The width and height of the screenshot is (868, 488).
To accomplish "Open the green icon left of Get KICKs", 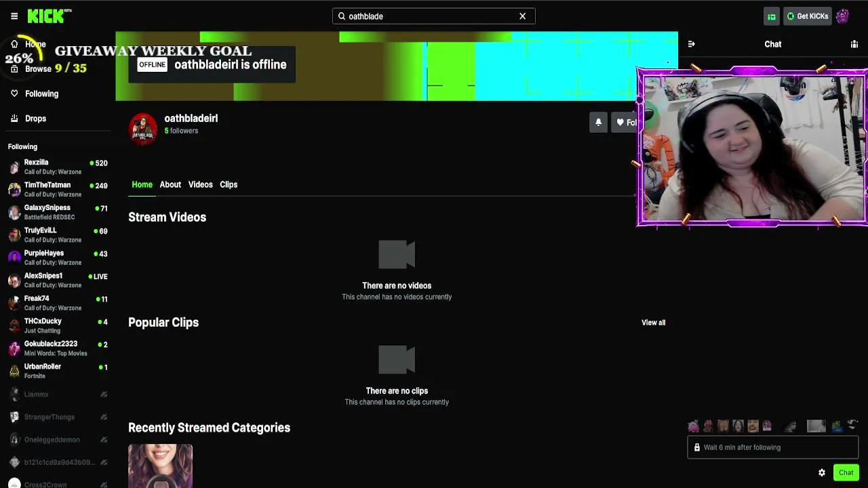I will click(772, 16).
